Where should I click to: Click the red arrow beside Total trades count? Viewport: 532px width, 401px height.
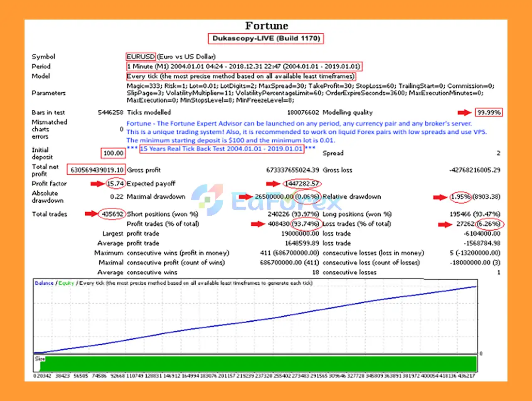coord(92,214)
